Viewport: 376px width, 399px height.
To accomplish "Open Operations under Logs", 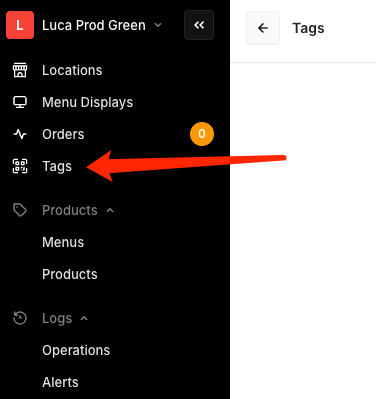I will coord(76,350).
